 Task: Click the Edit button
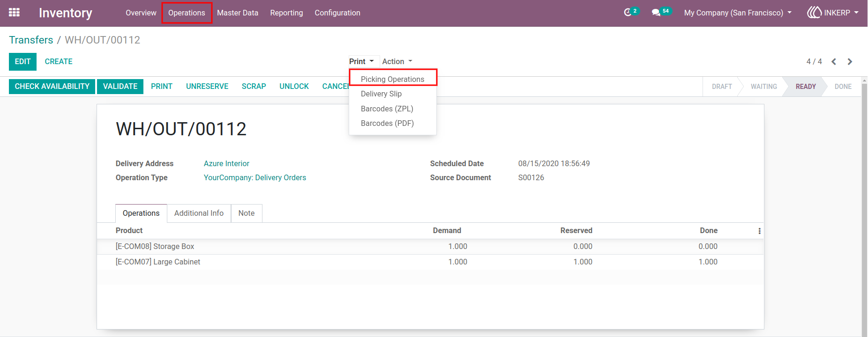[x=22, y=62]
